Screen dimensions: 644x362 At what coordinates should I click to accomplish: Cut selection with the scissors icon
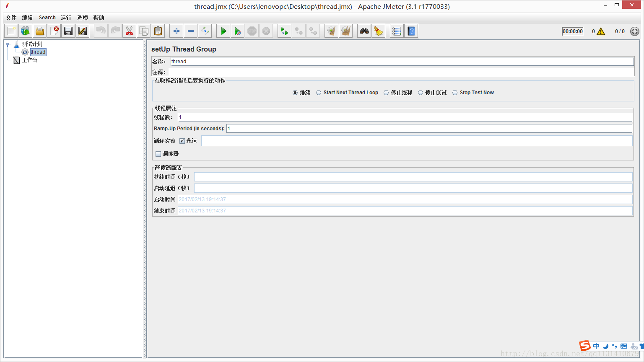129,31
